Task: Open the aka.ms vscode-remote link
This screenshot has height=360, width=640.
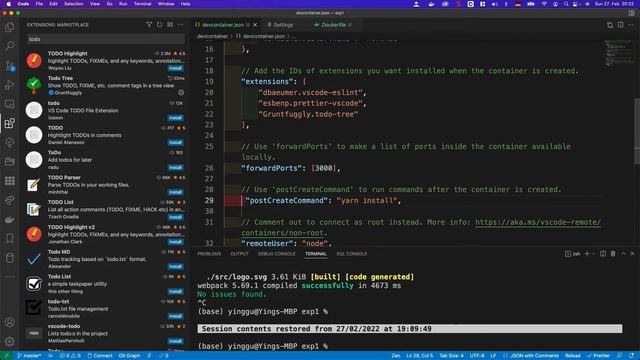Action: click(x=538, y=222)
